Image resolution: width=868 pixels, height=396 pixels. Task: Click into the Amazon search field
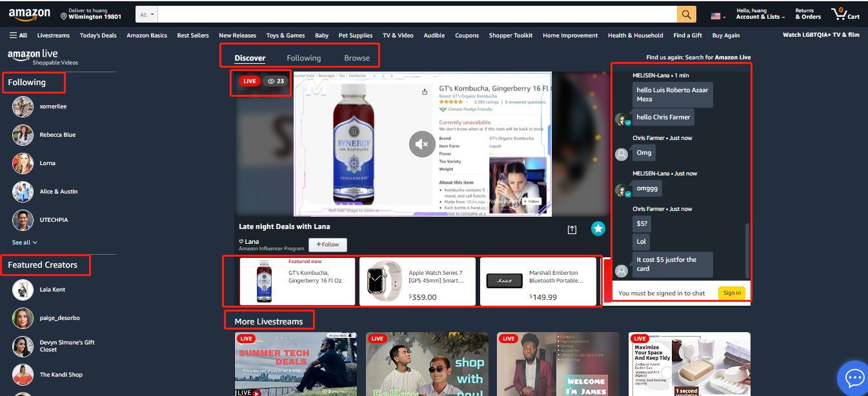pyautogui.click(x=417, y=14)
